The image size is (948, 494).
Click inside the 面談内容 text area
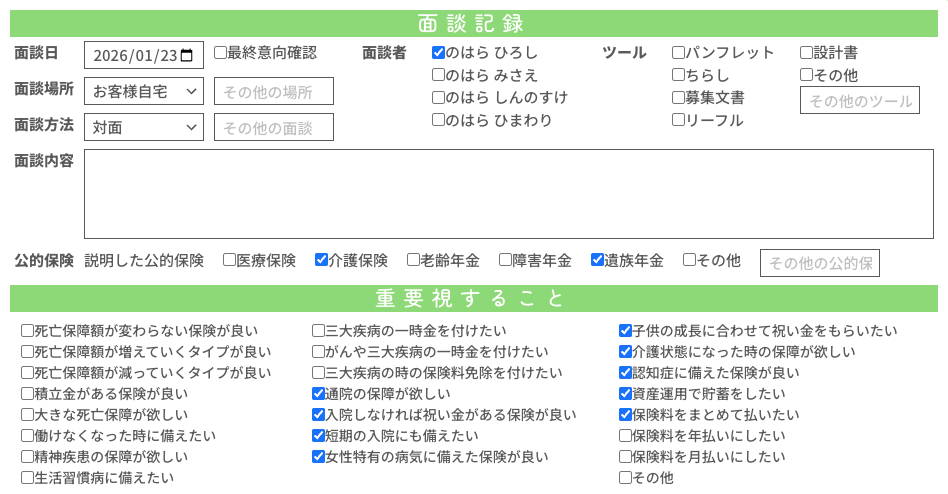tap(508, 194)
